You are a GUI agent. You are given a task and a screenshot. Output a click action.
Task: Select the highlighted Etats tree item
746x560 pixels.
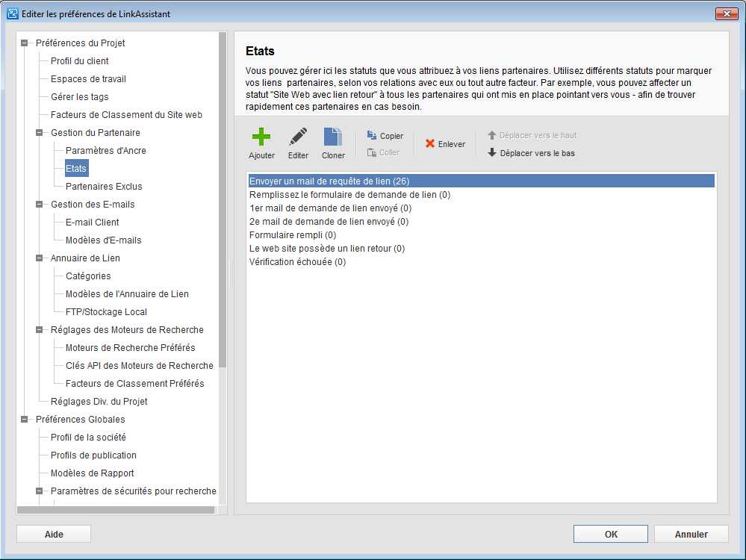[x=76, y=169]
